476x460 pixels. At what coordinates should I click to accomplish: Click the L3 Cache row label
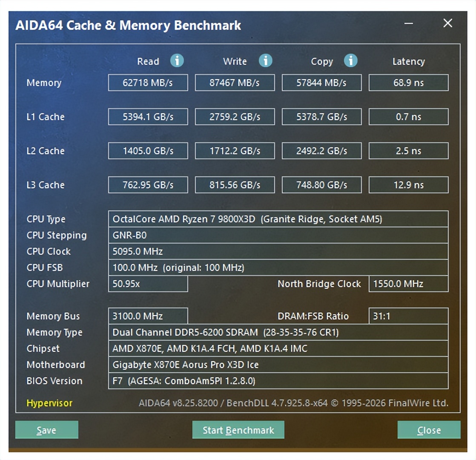point(45,185)
